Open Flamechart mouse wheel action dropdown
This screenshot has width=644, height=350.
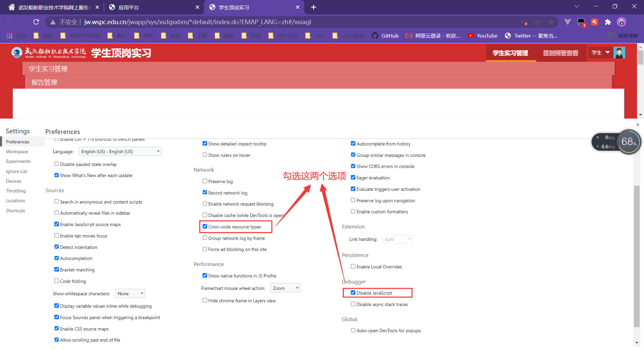coord(285,288)
